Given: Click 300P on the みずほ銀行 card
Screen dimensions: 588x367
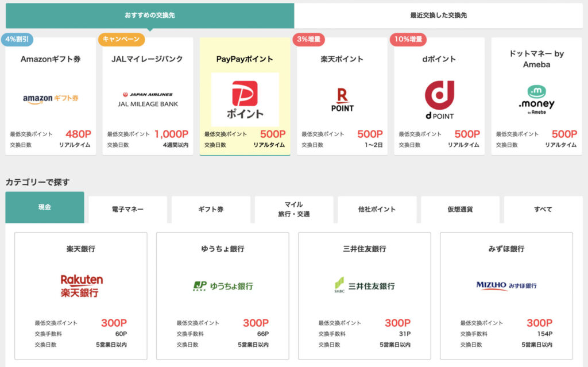Looking at the screenshot, I should pos(540,323).
